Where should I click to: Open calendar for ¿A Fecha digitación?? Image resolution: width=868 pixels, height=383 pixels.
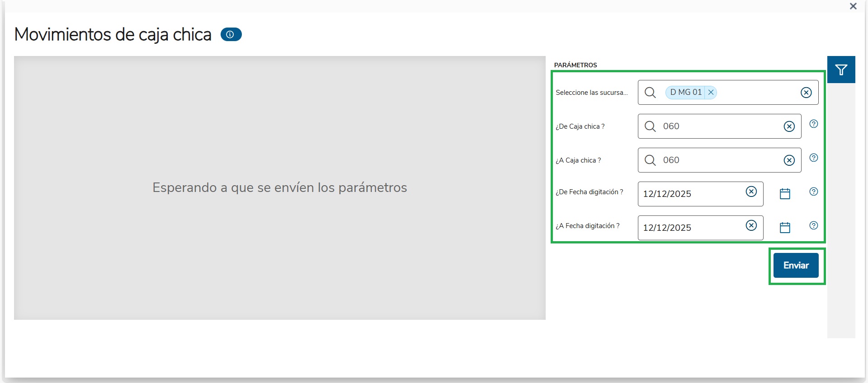click(785, 228)
